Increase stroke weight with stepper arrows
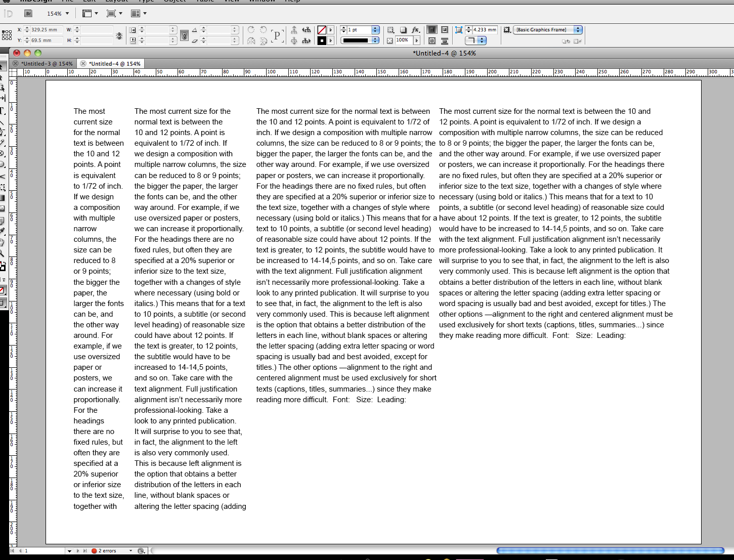Screen dimensions: 734x560 [x=344, y=28]
